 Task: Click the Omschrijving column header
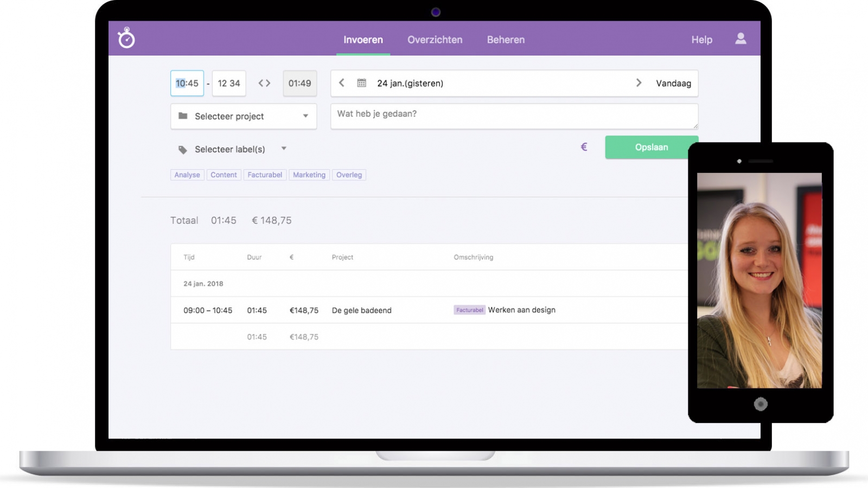coord(474,257)
